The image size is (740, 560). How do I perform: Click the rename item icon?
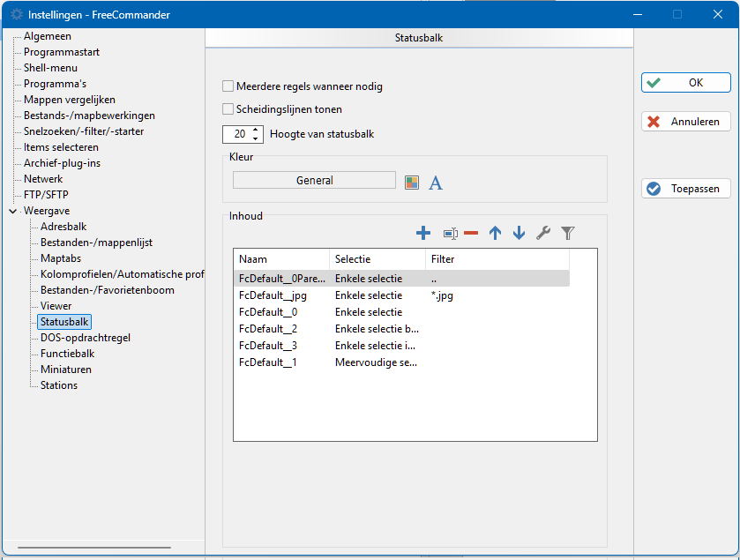pos(450,234)
